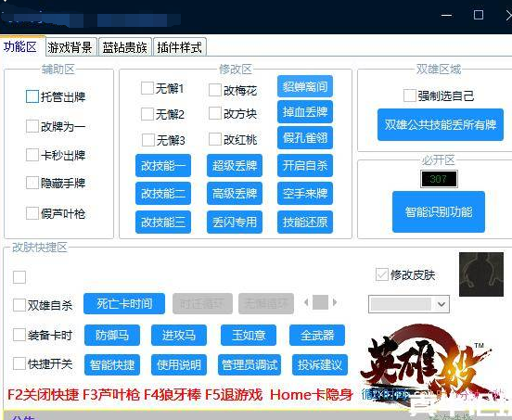Check the 隐藏手牌 option
512x420 pixels.
[32, 183]
